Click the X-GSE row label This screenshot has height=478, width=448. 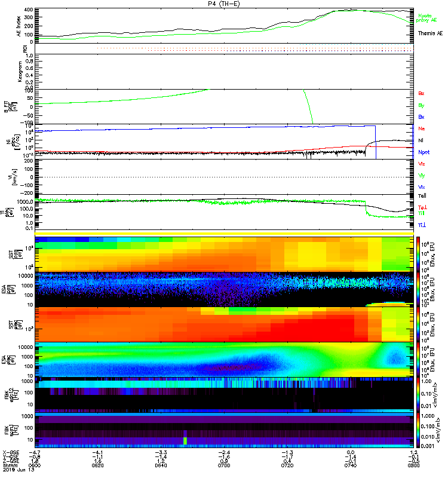pos(11,453)
